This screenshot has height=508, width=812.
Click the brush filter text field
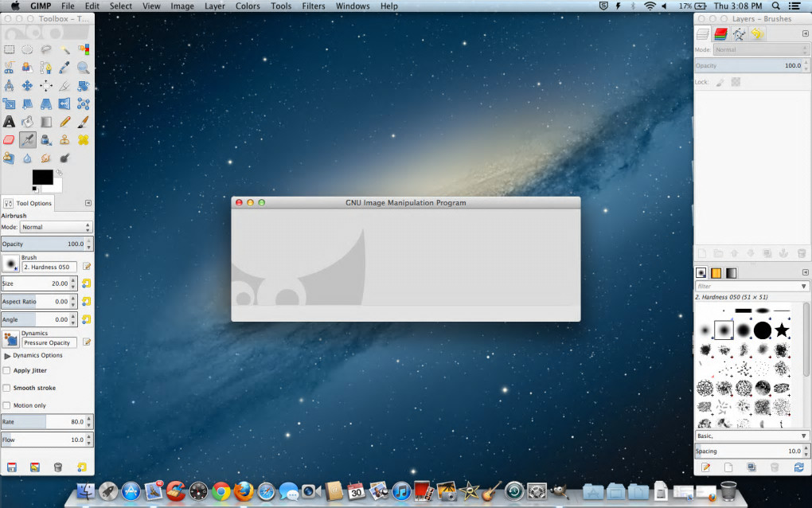pos(746,286)
